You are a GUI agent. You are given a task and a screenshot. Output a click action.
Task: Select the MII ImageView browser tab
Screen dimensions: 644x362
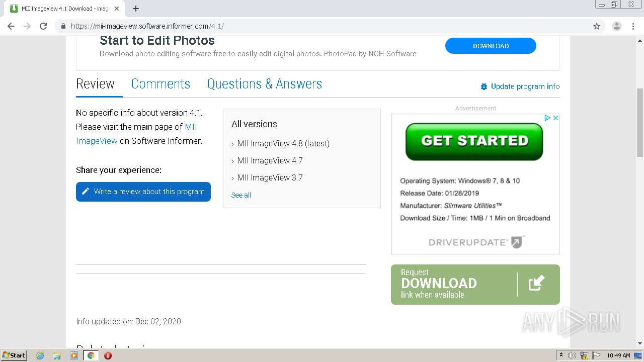click(x=64, y=9)
